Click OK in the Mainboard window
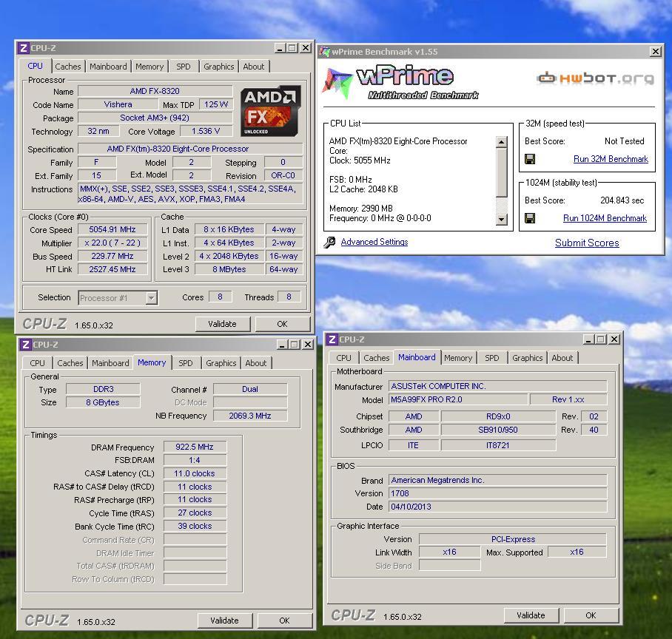This screenshot has height=639, width=672. (591, 615)
